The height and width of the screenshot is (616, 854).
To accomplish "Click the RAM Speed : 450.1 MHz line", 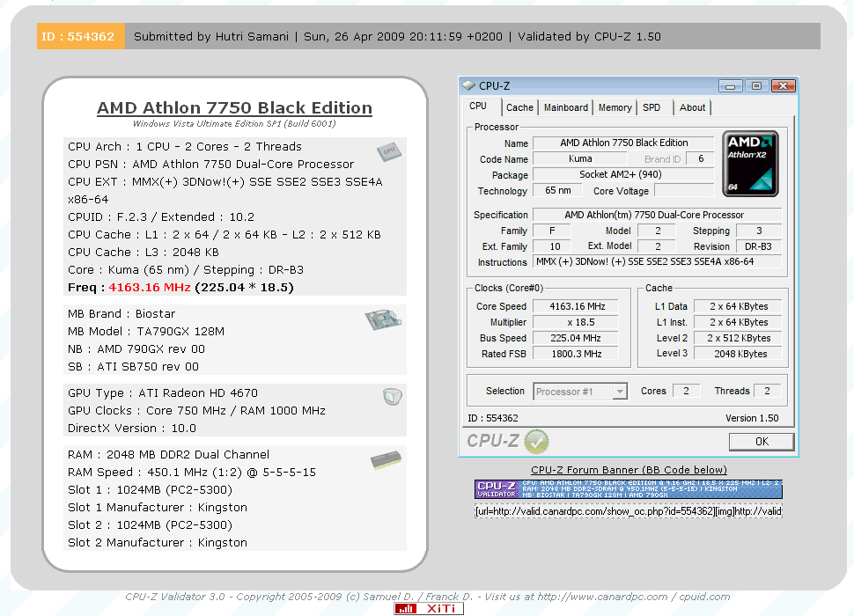I will click(x=192, y=473).
